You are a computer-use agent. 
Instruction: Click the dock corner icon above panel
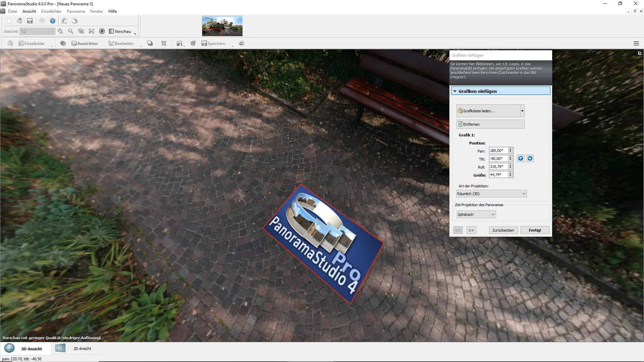[x=640, y=53]
